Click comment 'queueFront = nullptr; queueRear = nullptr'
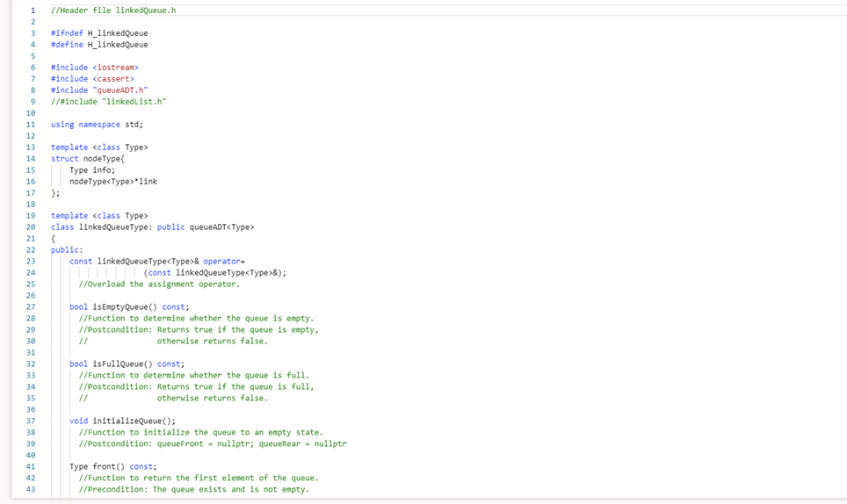This screenshot has height=504, width=847. 251,443
